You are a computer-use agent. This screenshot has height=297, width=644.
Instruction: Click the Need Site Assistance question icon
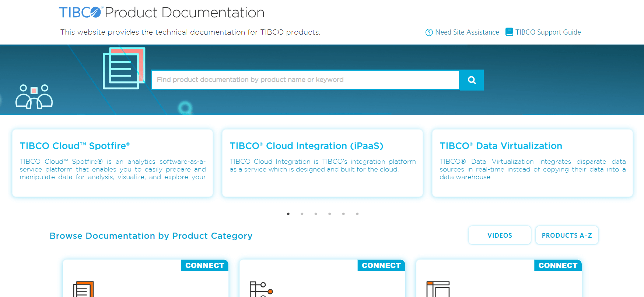pyautogui.click(x=429, y=32)
